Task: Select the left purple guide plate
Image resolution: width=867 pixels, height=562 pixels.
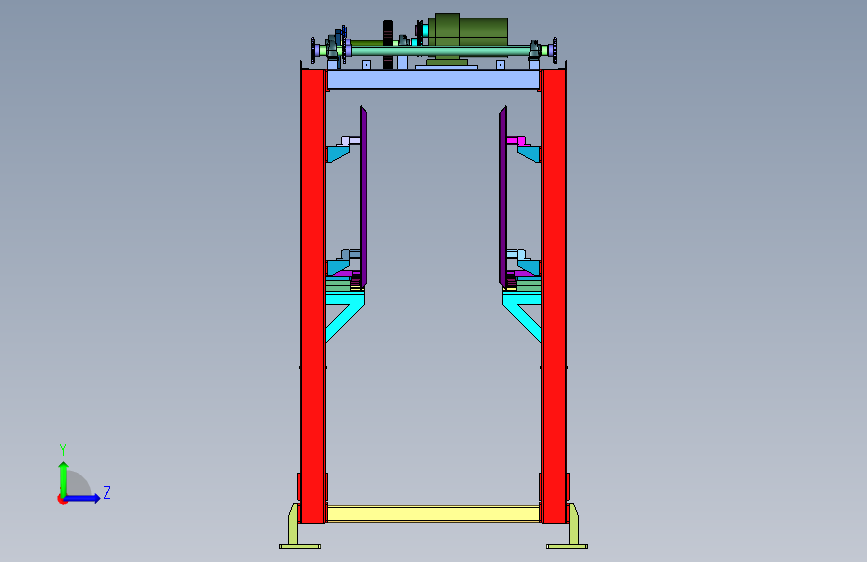Action: pyautogui.click(x=363, y=196)
